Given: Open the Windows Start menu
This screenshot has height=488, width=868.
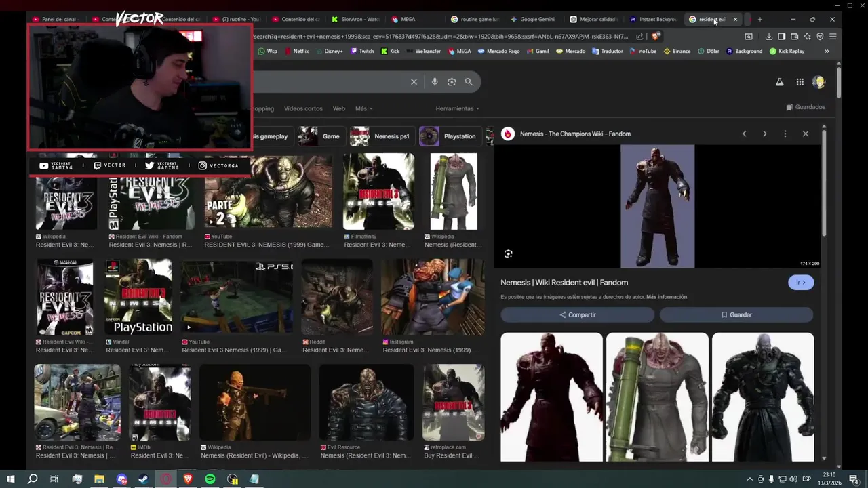Looking at the screenshot, I should point(11,479).
